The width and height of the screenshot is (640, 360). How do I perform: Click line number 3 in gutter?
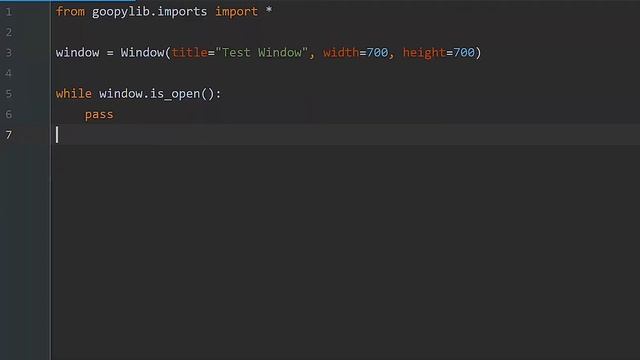9,53
